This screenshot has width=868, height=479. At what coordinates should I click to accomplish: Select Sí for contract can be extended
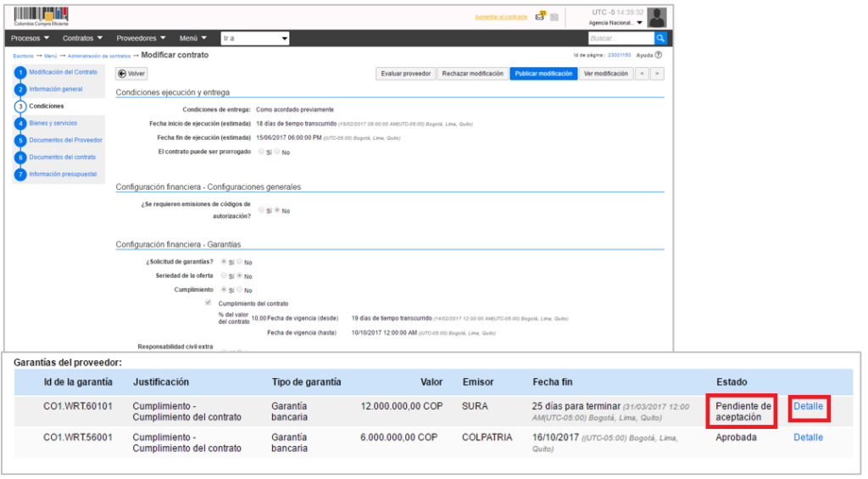261,152
